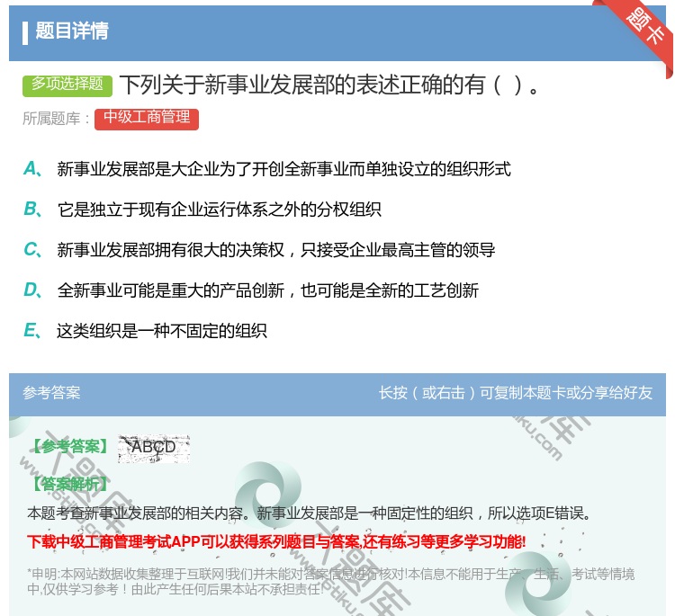675x616 pixels.
Task: Click the 参考答案 section header label
Action: 51,393
